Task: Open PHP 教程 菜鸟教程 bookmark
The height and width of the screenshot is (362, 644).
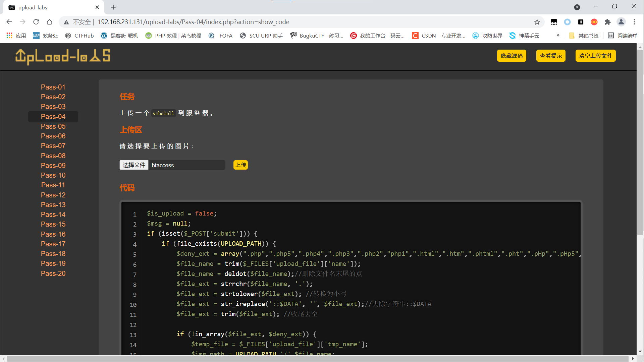Action: click(x=173, y=36)
